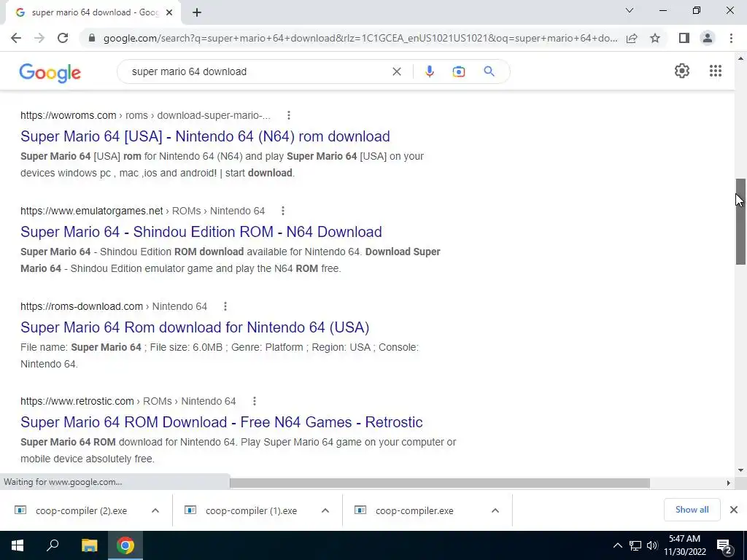This screenshot has width=747, height=560.
Task: Open the new tab plus button
Action: click(x=197, y=12)
